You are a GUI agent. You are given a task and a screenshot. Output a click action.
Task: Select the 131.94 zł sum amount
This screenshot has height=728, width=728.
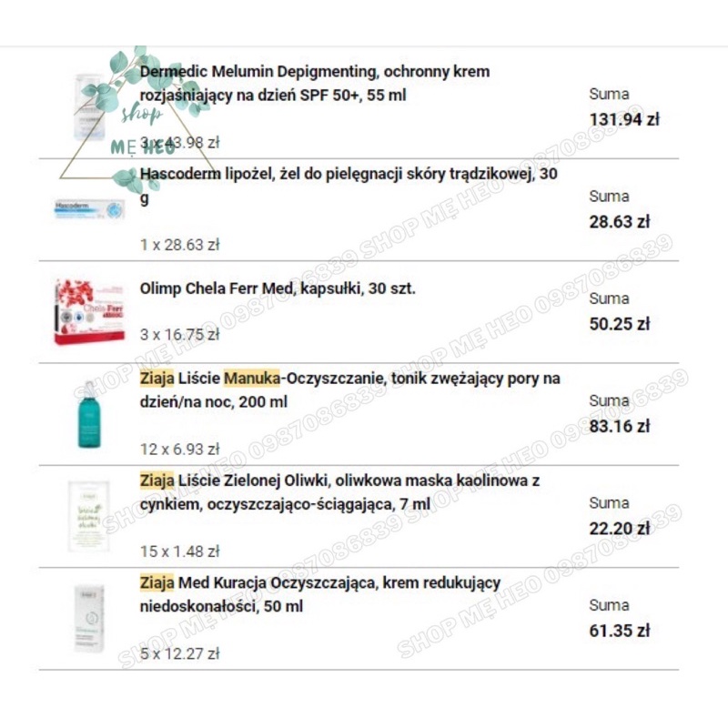click(623, 118)
